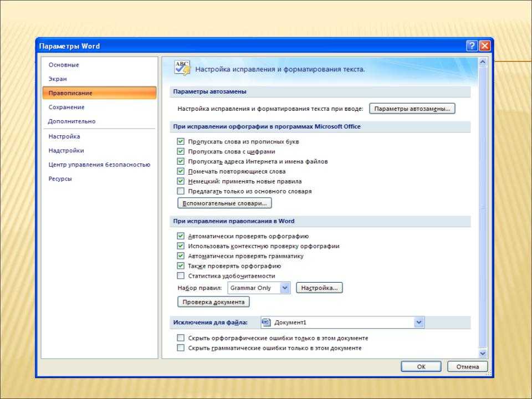The height and width of the screenshot is (399, 532).
Task: Click the ABC spelling check icon in header
Action: click(x=182, y=68)
